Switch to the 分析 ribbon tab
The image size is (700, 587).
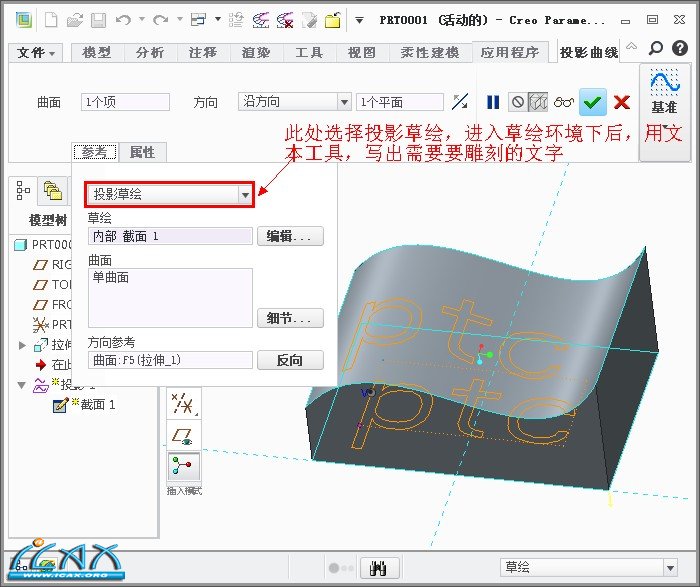tap(150, 53)
